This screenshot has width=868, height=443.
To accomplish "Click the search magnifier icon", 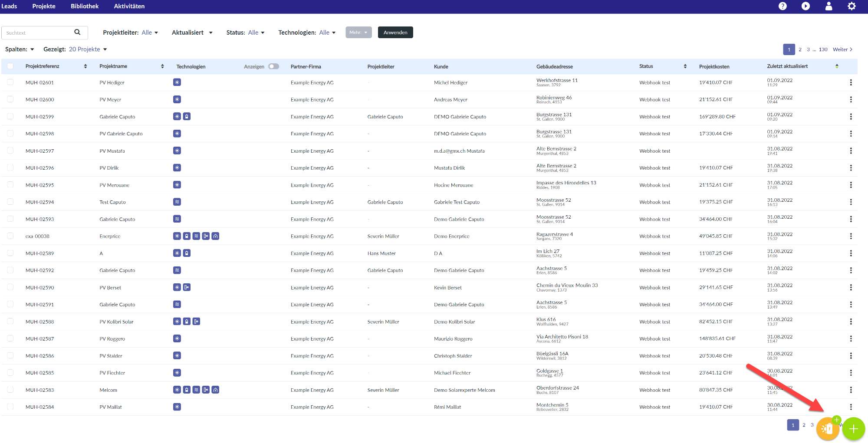I will [x=77, y=32].
